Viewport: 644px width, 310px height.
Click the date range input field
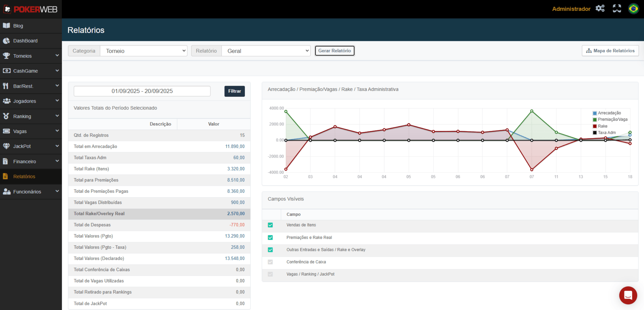142,91
